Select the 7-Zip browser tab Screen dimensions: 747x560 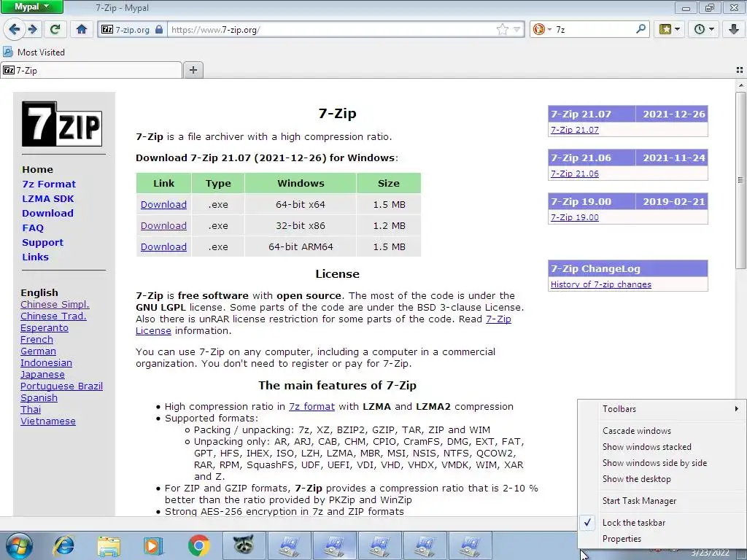91,70
